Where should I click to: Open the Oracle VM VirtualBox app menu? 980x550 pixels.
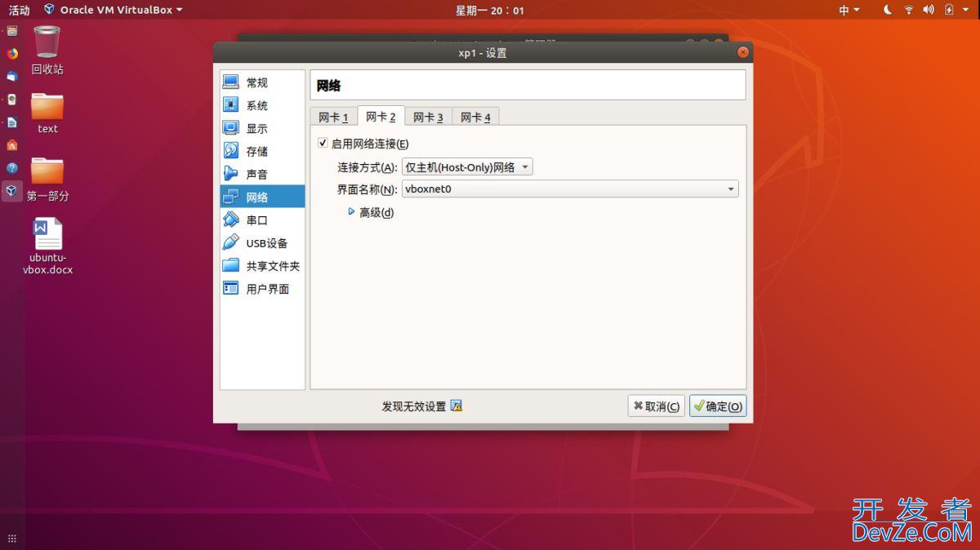pyautogui.click(x=114, y=10)
